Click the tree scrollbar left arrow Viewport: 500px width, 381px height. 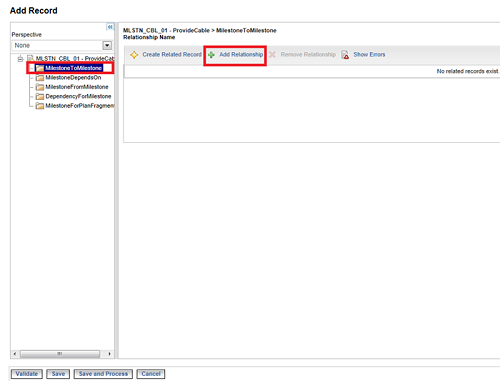[15, 354]
